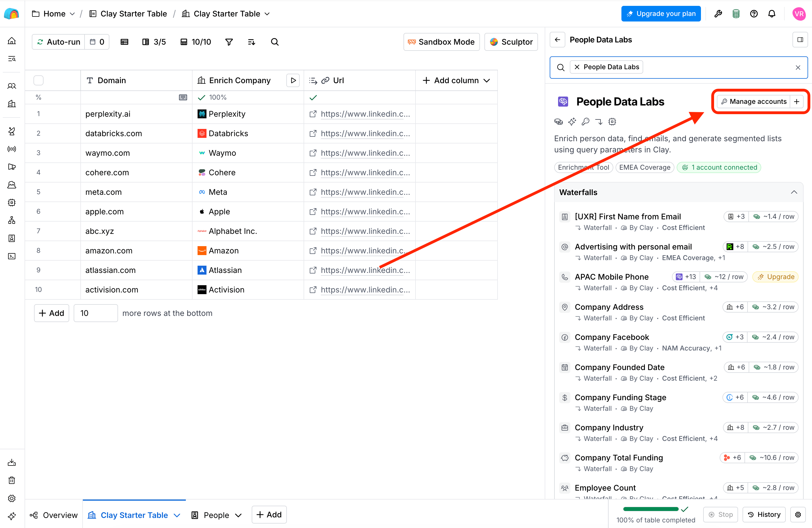
Task: Click Manage accounts button
Action: click(754, 102)
